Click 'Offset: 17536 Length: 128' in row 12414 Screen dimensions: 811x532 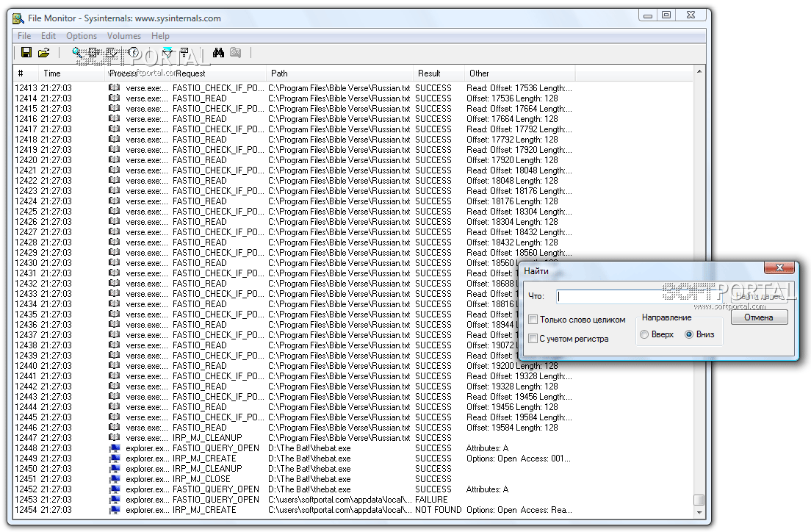512,98
